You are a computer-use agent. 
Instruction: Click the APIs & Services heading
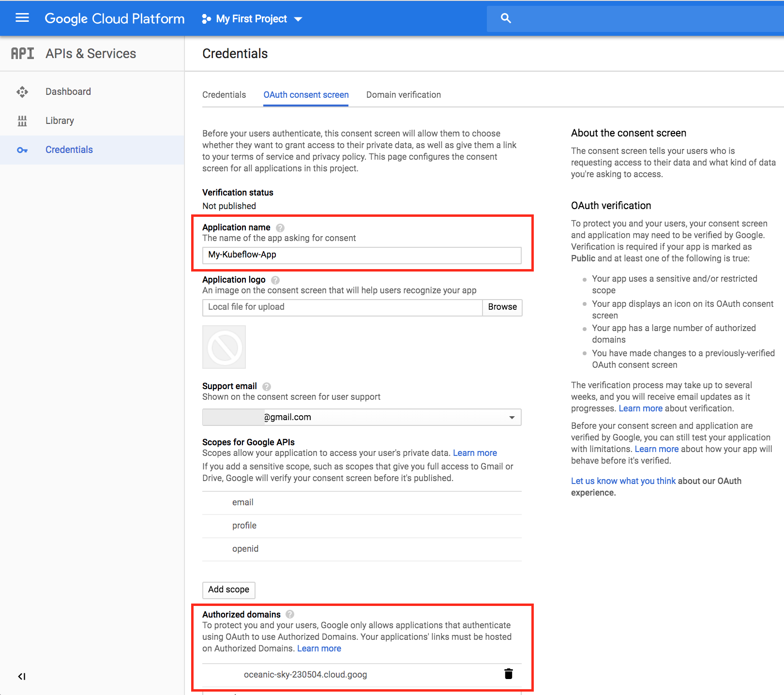(x=91, y=53)
